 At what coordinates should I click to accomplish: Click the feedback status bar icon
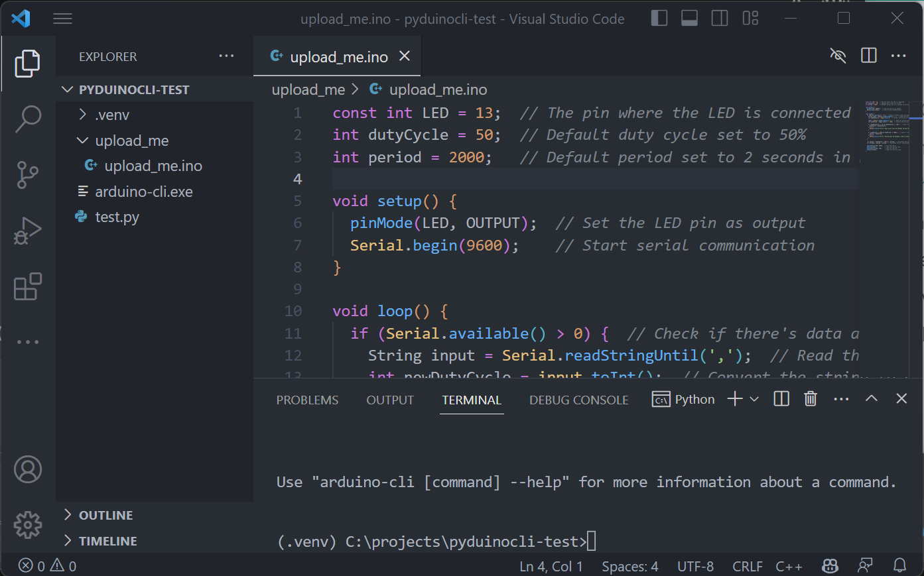(865, 566)
